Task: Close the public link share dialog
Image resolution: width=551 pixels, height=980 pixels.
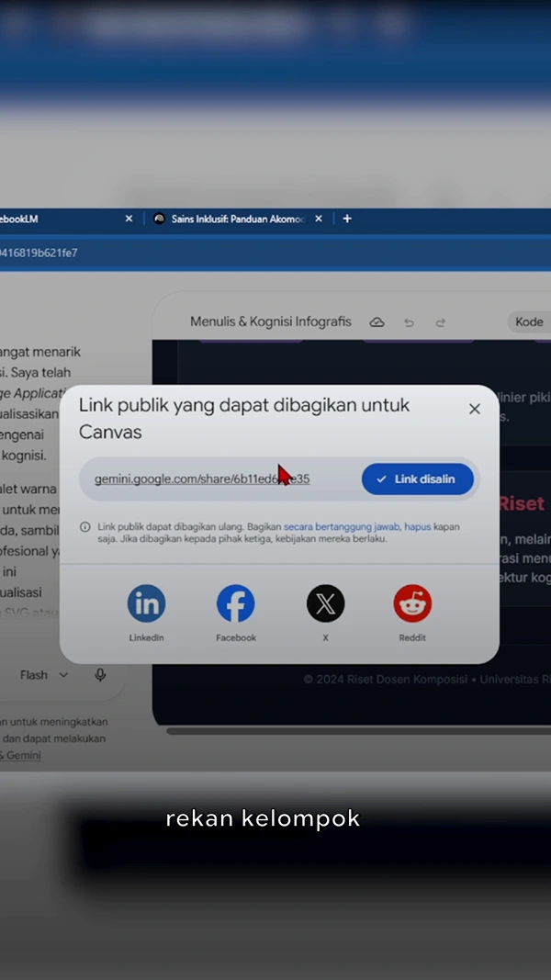Action: (x=475, y=409)
